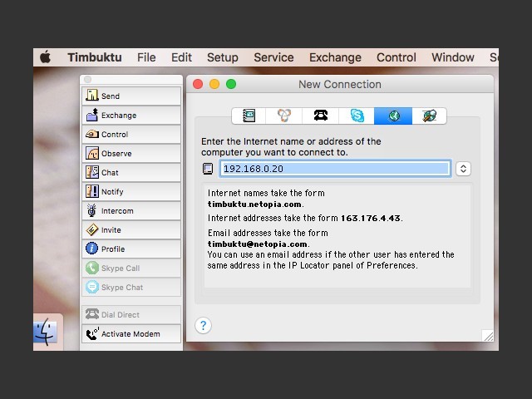Click the text timbuktu@netopia.com

[x=258, y=244]
